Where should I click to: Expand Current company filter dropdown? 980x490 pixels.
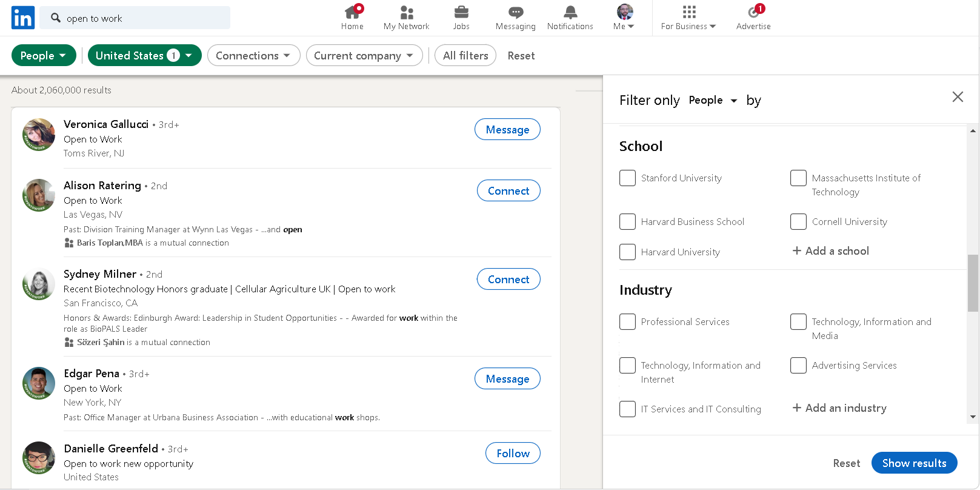[x=364, y=56]
